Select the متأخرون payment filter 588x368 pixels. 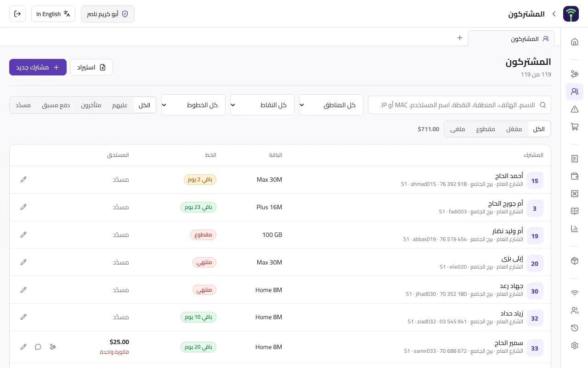click(91, 105)
